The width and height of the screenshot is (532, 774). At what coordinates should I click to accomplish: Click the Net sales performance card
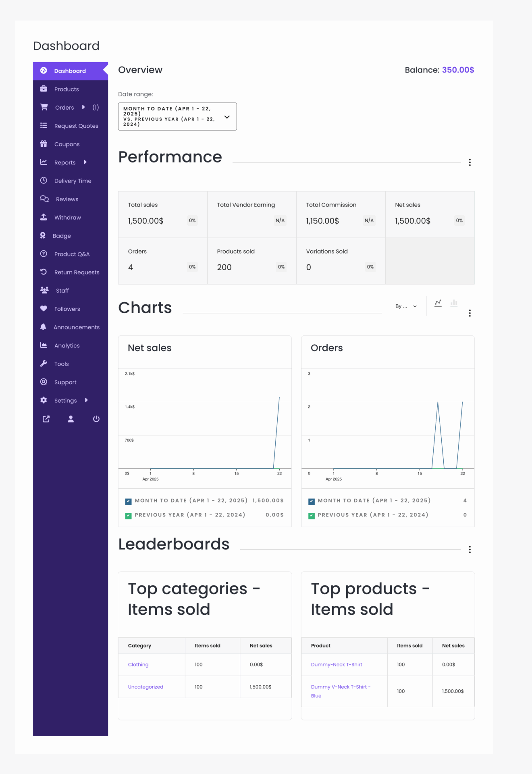pos(430,214)
